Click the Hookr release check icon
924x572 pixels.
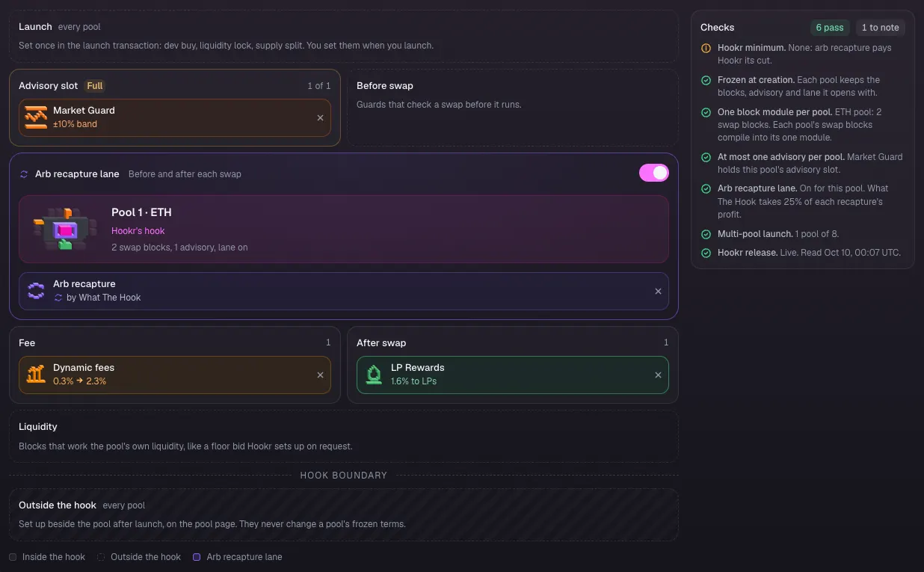pyautogui.click(x=706, y=253)
